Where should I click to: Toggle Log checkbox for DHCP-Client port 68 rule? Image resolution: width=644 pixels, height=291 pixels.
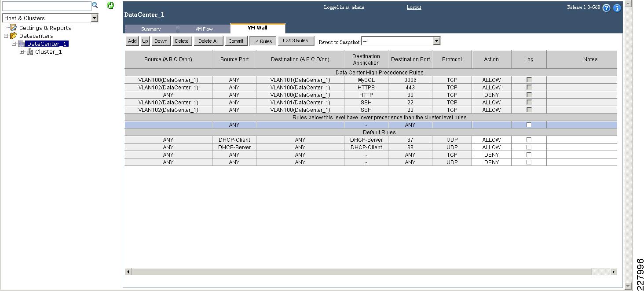coord(529,147)
